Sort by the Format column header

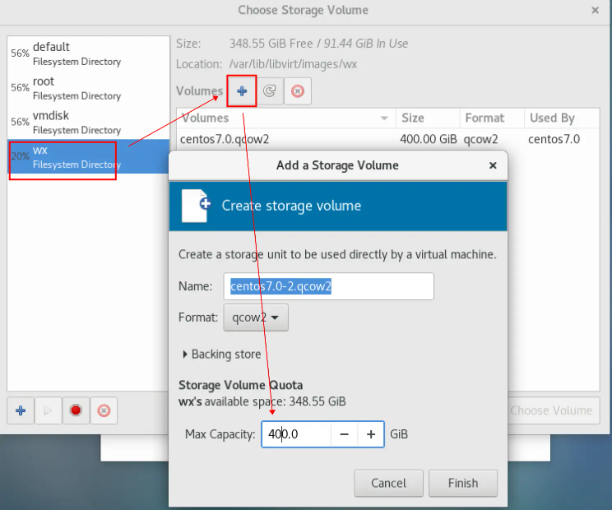click(492, 118)
